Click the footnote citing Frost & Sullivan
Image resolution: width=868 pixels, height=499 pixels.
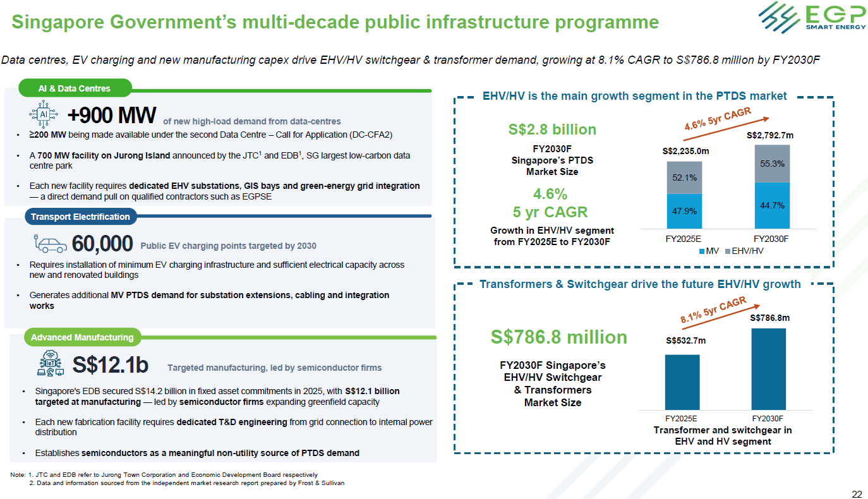pyautogui.click(x=187, y=483)
